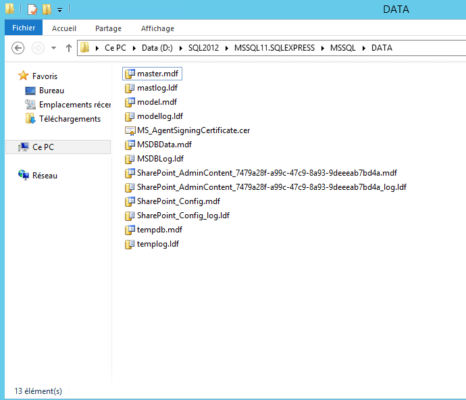Expand the chevron after MSSQL11.SQLEXPRESS breadcrumb

tap(323, 48)
